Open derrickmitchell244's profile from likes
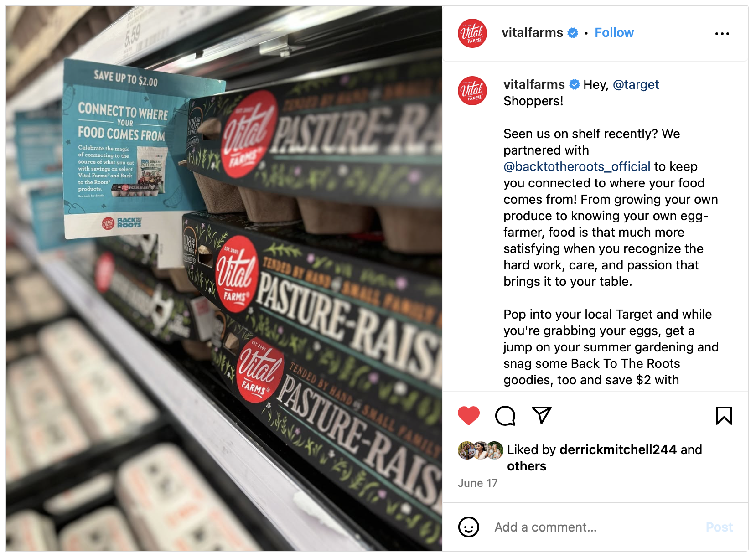 618,450
